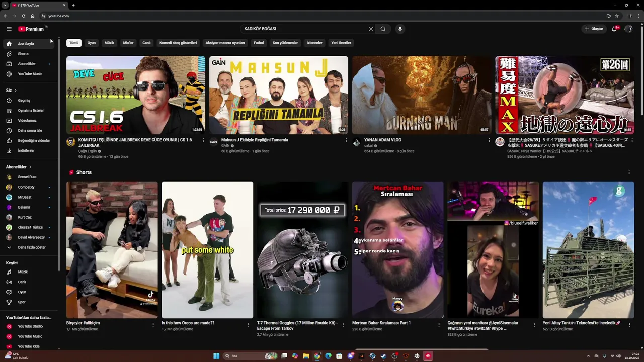Select the Futbol filter chip

tap(259, 43)
